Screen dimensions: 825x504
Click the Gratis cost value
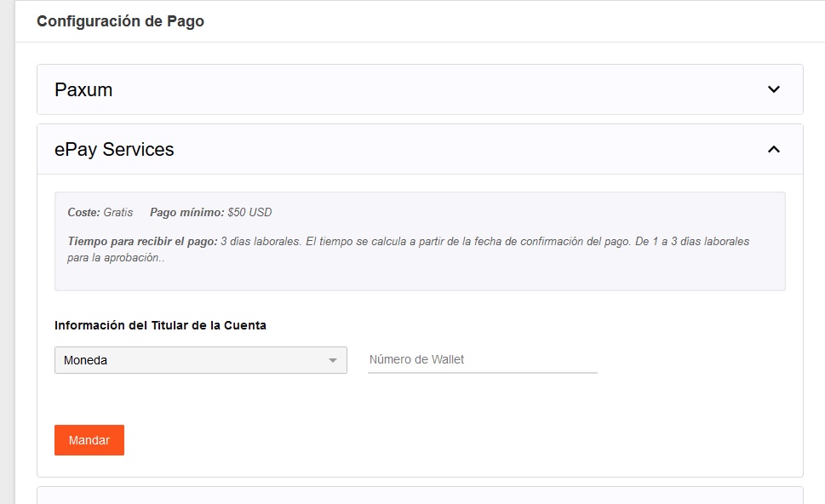[118, 212]
